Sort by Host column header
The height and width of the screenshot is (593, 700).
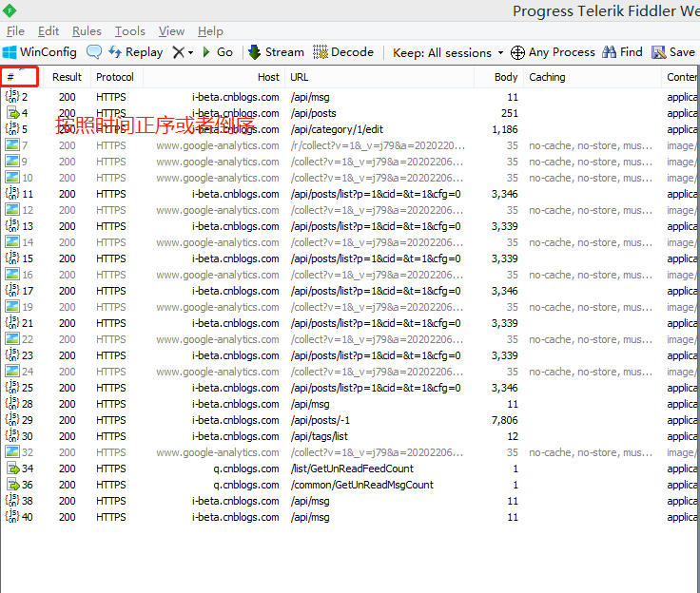(x=214, y=77)
